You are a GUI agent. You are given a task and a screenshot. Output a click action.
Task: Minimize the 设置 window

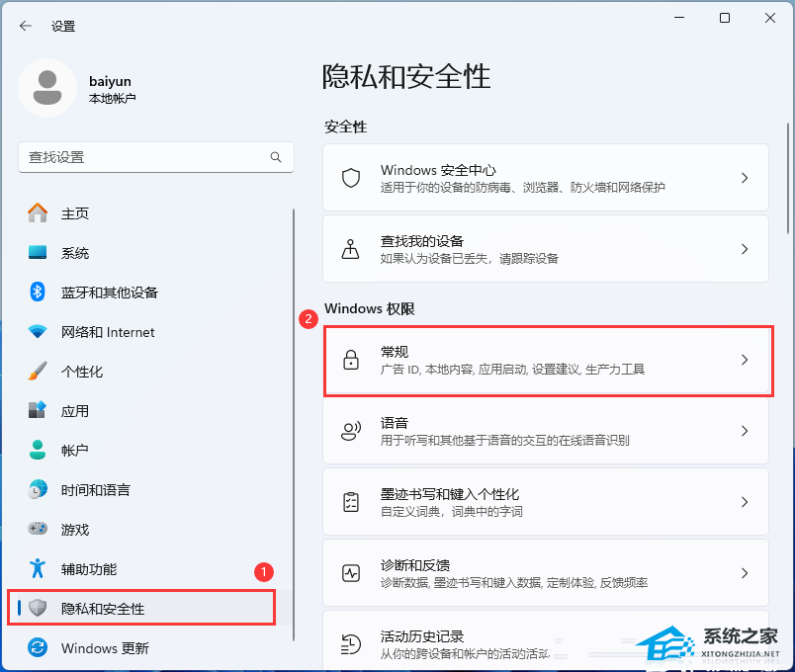(679, 18)
